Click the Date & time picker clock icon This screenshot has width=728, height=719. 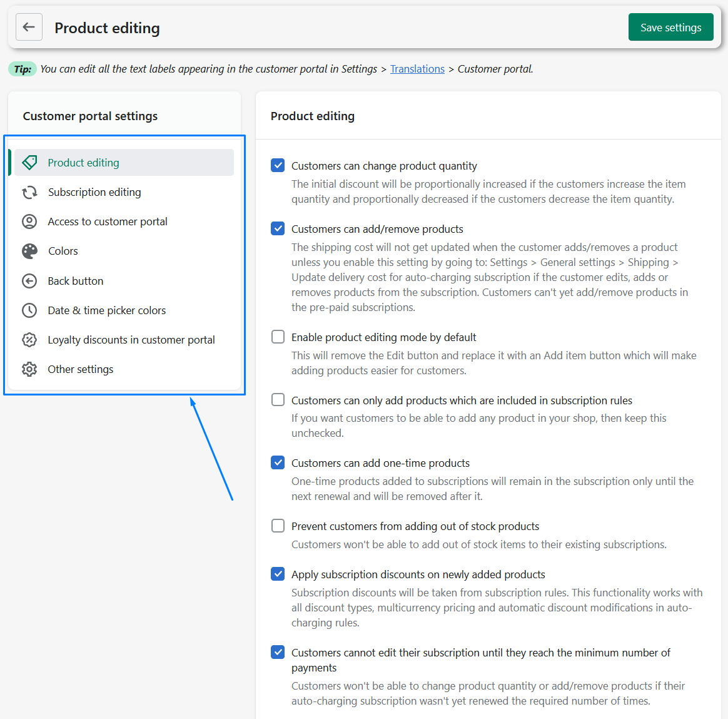tap(30, 310)
